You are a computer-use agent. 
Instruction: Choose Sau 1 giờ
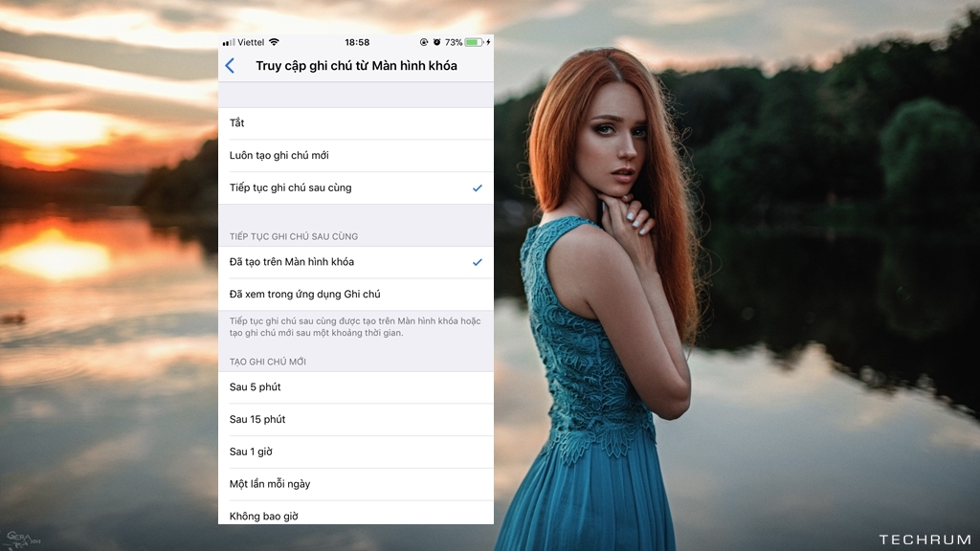click(356, 452)
